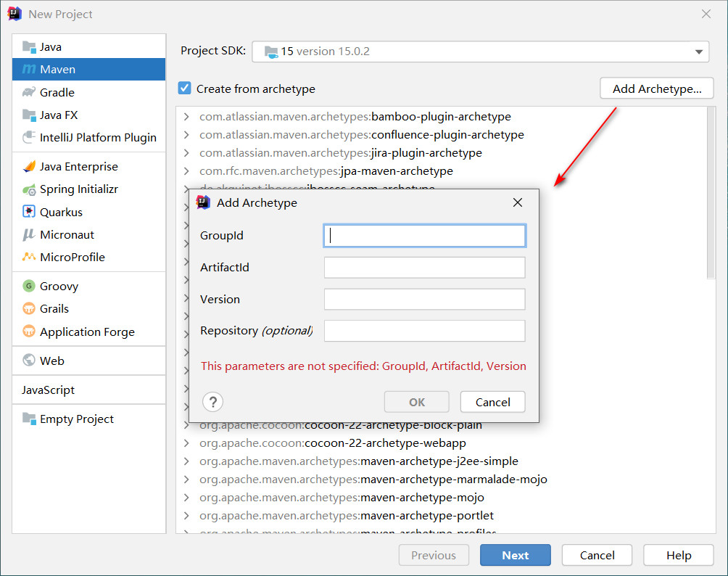Click the Web globe icon
Screen dimensions: 728x576
[x=29, y=361]
